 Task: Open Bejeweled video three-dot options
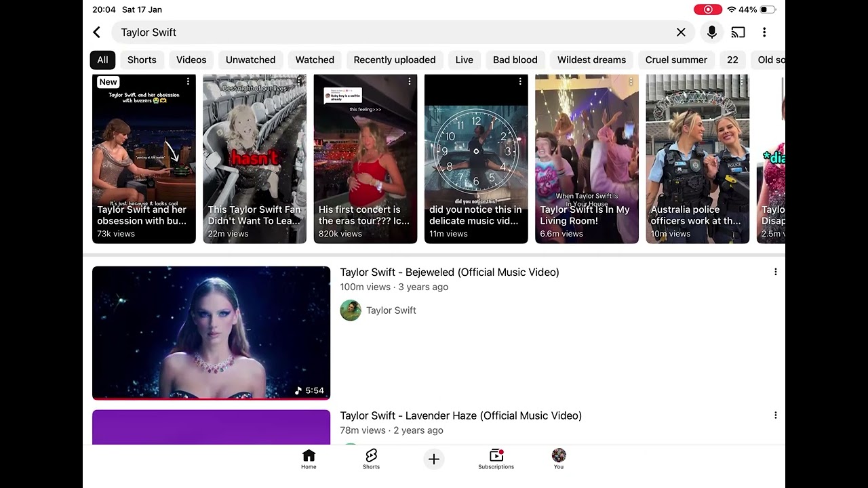(775, 272)
